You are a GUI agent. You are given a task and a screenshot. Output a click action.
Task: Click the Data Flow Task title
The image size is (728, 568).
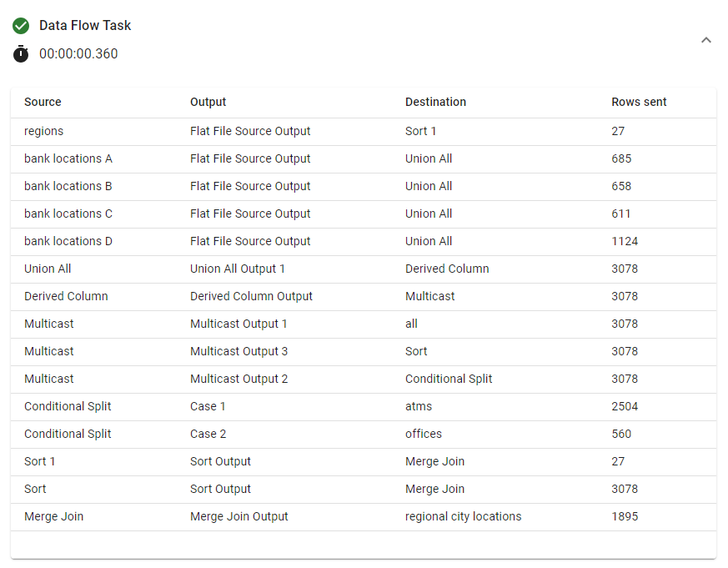(85, 26)
